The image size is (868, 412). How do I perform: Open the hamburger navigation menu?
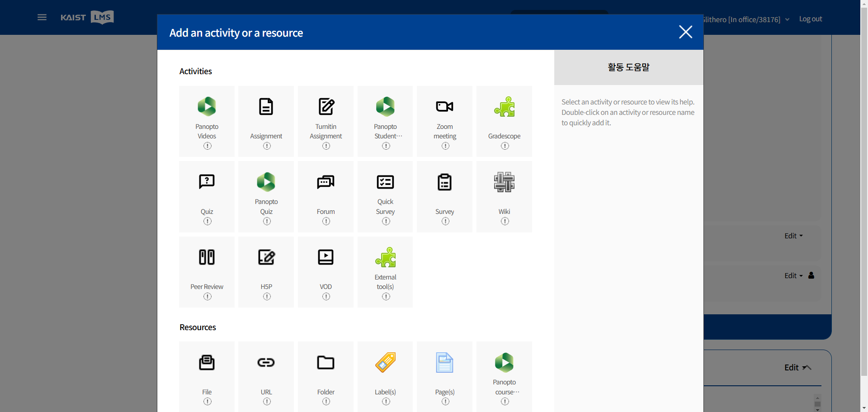42,17
